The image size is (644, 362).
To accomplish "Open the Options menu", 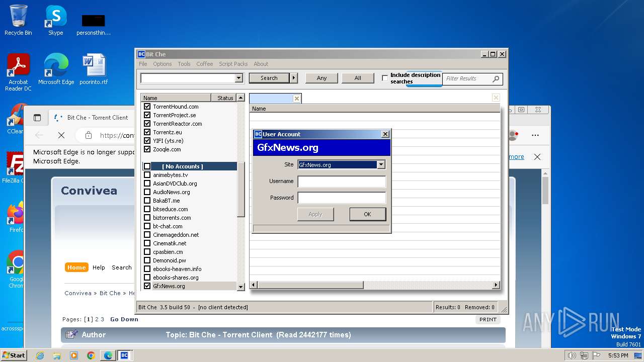I will tap(163, 64).
